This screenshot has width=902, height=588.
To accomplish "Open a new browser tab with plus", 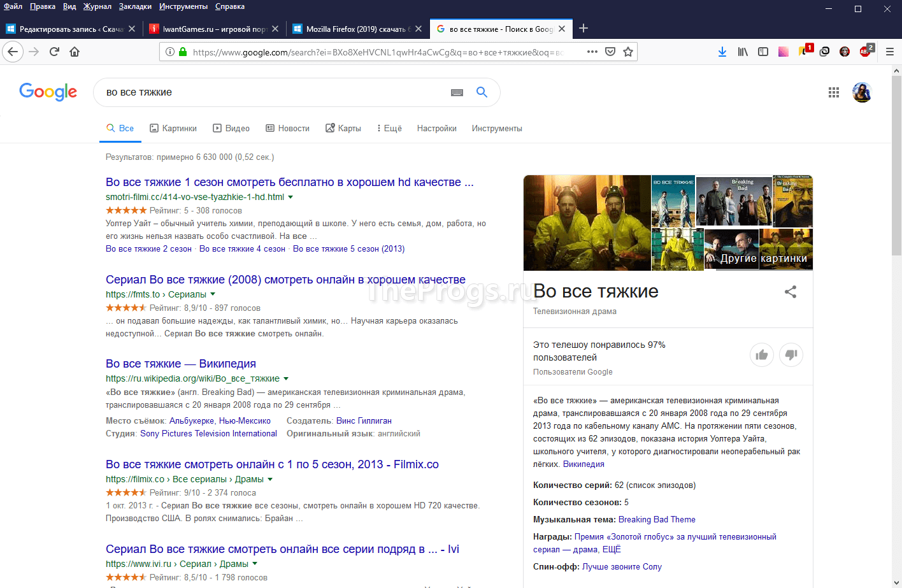I will (x=583, y=28).
